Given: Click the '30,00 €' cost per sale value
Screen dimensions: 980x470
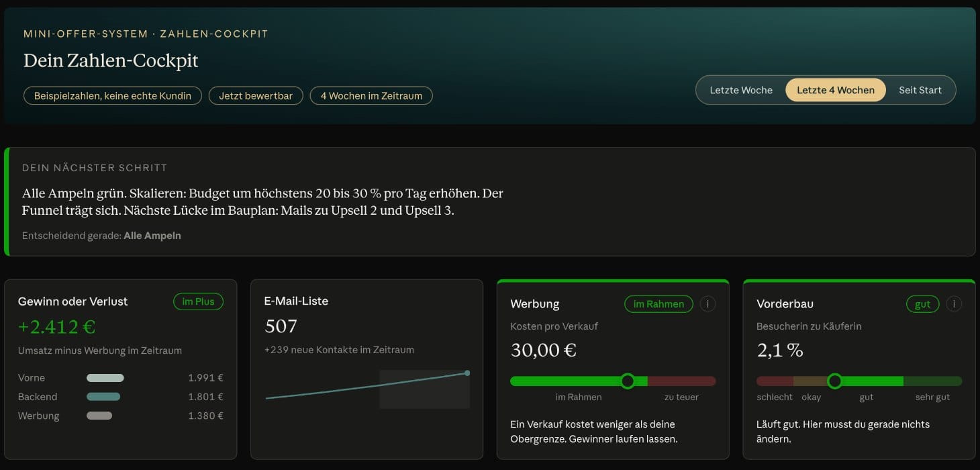Looking at the screenshot, I should pyautogui.click(x=544, y=350).
